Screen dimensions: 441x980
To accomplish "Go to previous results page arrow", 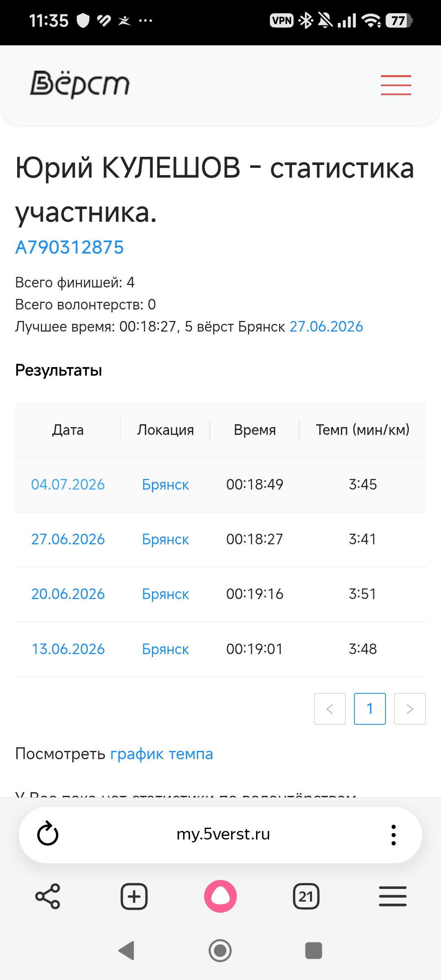I will [x=330, y=709].
